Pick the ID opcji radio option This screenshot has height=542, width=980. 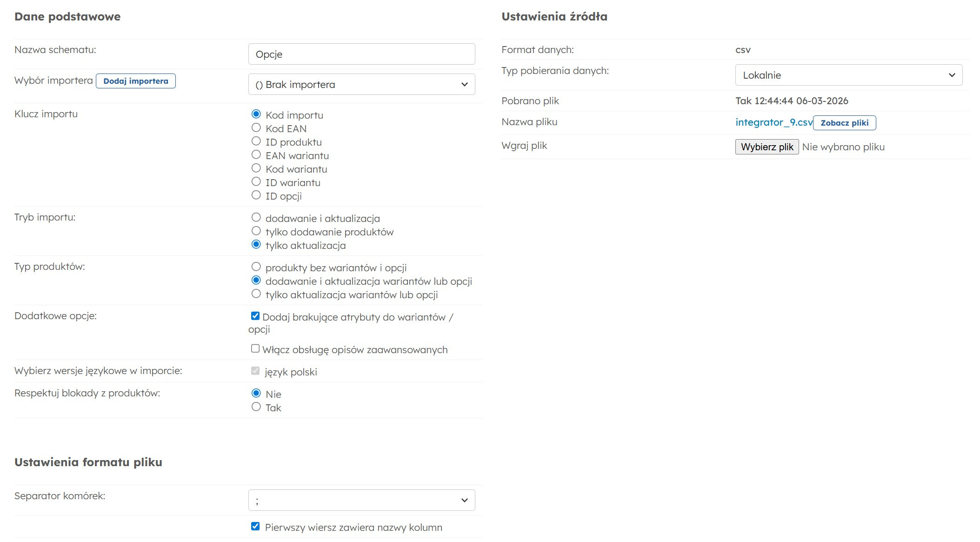pos(256,195)
